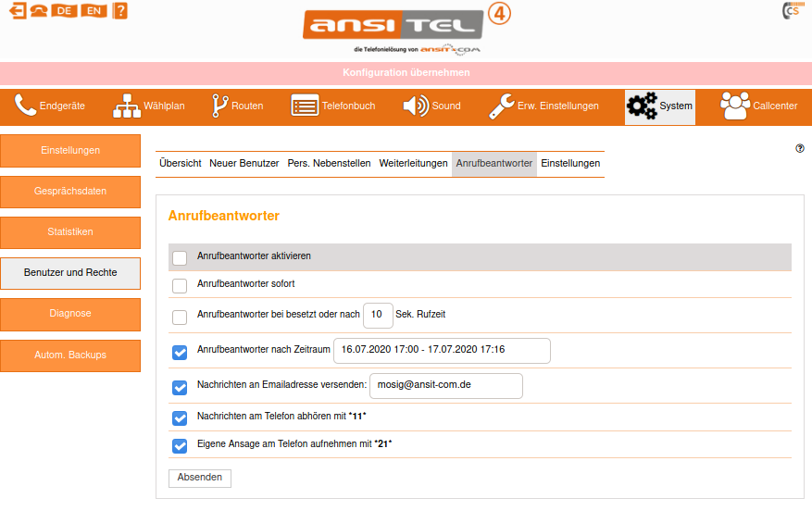Click the telephone icon in top bar
The height and width of the screenshot is (511, 812).
[x=40, y=11]
